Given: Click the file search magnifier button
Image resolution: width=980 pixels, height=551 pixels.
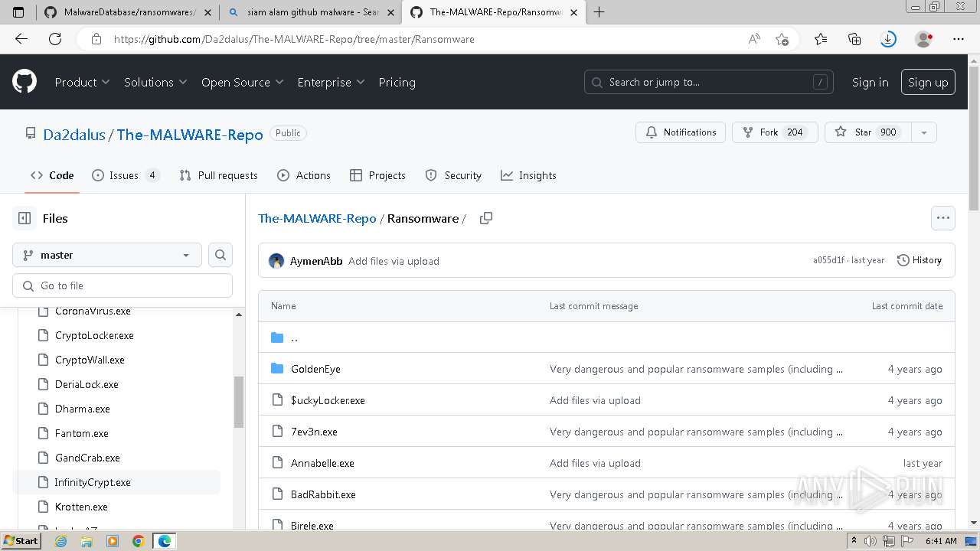Looking at the screenshot, I should 220,255.
